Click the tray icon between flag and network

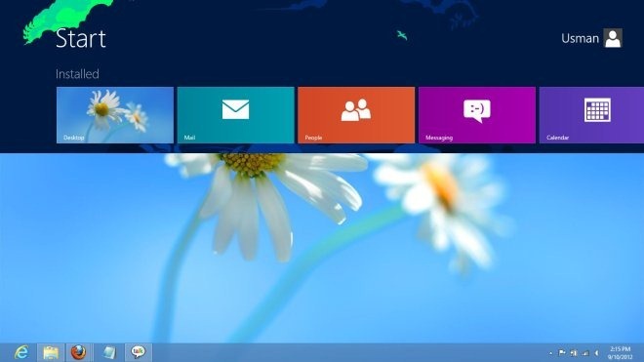coord(574,353)
